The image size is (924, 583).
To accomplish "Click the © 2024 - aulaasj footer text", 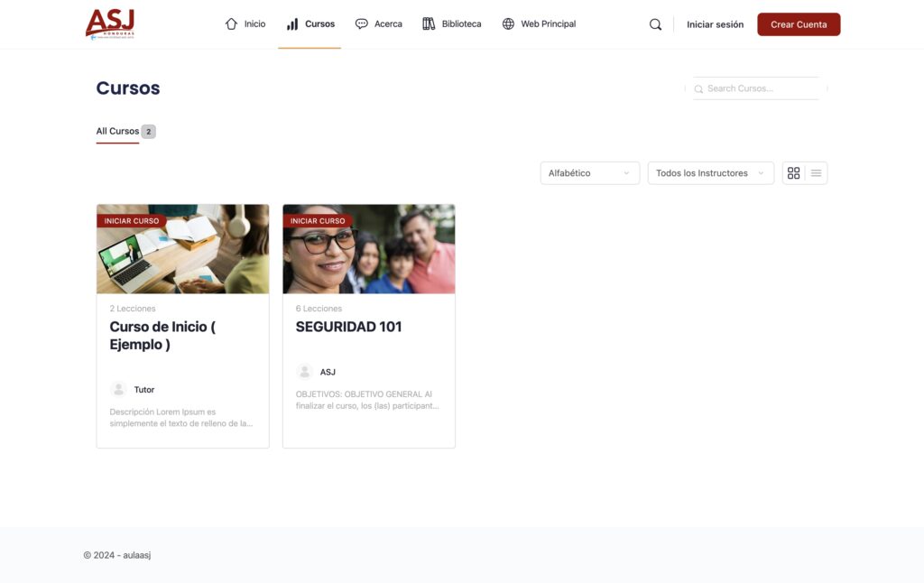I will pyautogui.click(x=117, y=555).
